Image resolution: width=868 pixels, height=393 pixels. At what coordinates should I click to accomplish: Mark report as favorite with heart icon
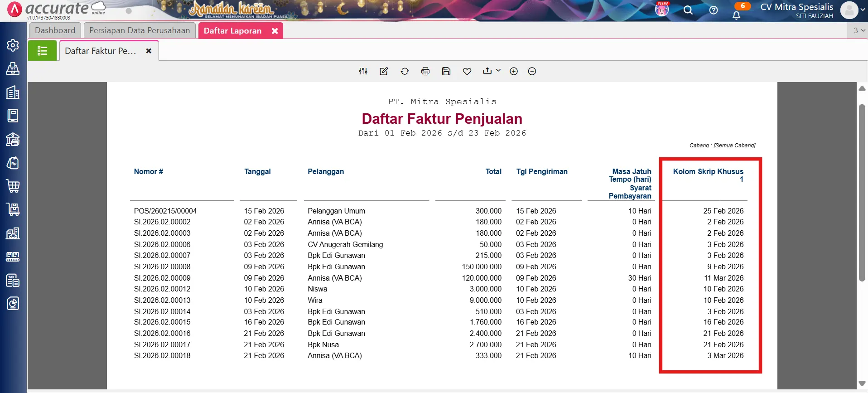(467, 71)
